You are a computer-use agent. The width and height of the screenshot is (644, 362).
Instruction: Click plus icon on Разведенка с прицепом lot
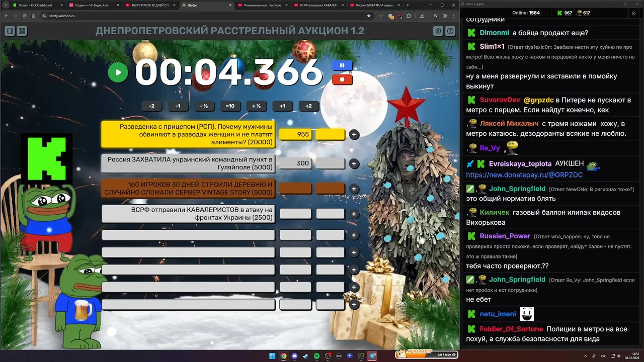pos(354,135)
